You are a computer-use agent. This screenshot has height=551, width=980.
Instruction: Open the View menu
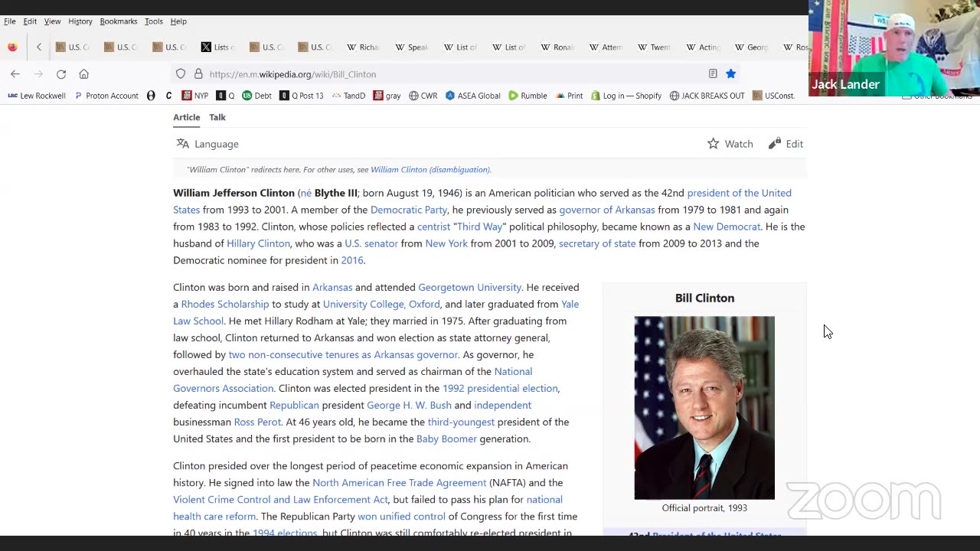(52, 21)
